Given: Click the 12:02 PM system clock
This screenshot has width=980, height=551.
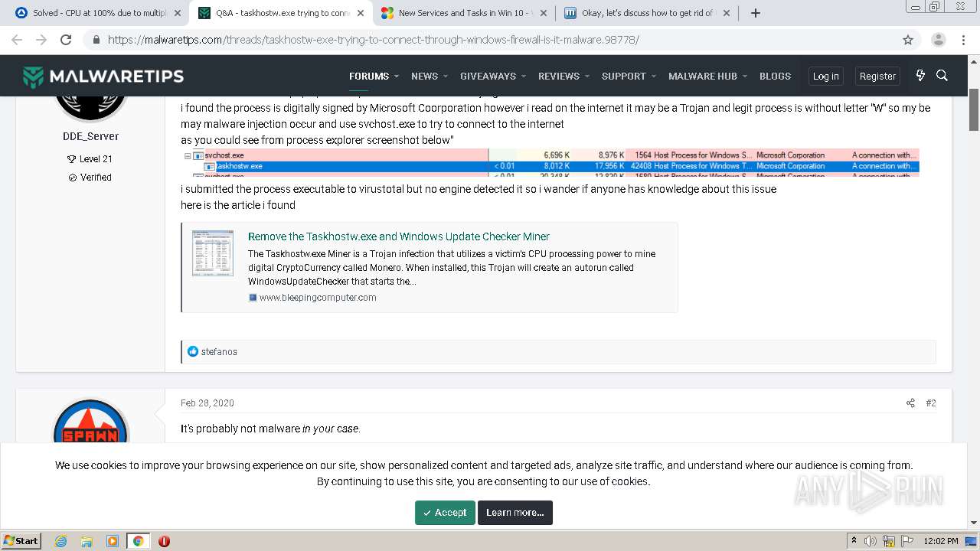Looking at the screenshot, I should coord(941,541).
